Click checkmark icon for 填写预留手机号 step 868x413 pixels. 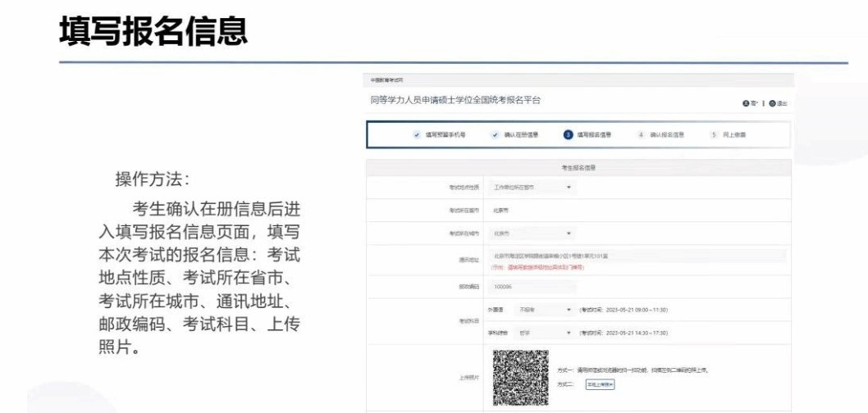(x=414, y=134)
